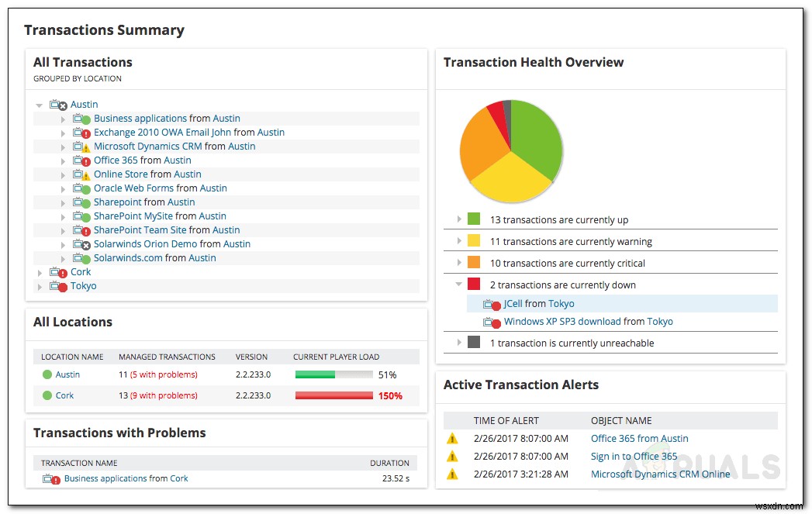The width and height of the screenshot is (812, 514).
Task: Open Office 365 from Austin alert object
Action: pyautogui.click(x=640, y=439)
